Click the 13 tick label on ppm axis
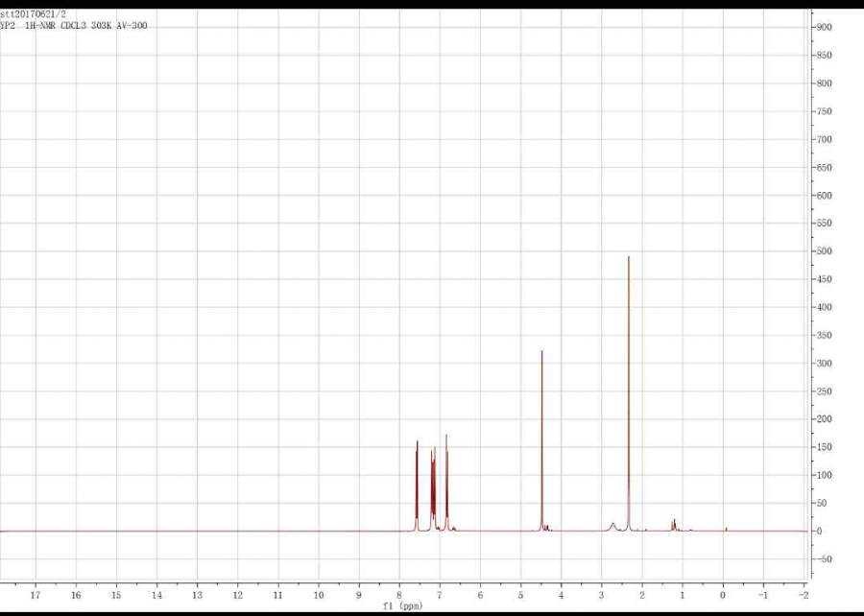 [x=197, y=595]
